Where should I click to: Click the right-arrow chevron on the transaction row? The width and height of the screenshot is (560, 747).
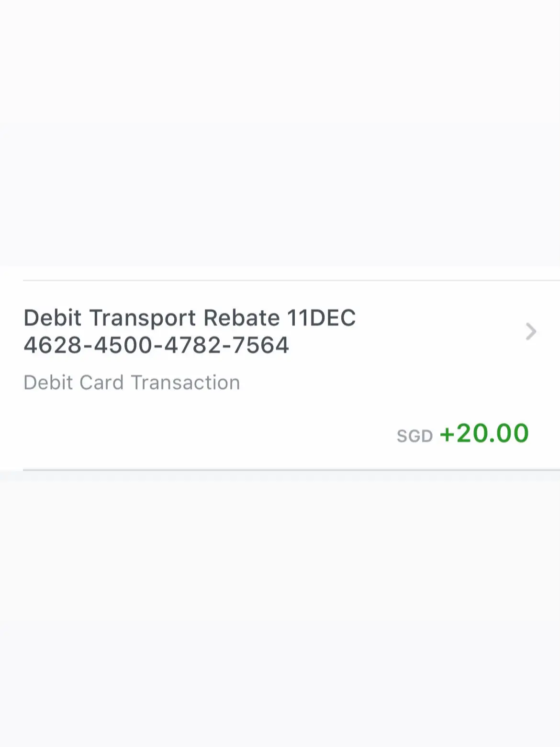point(530,332)
